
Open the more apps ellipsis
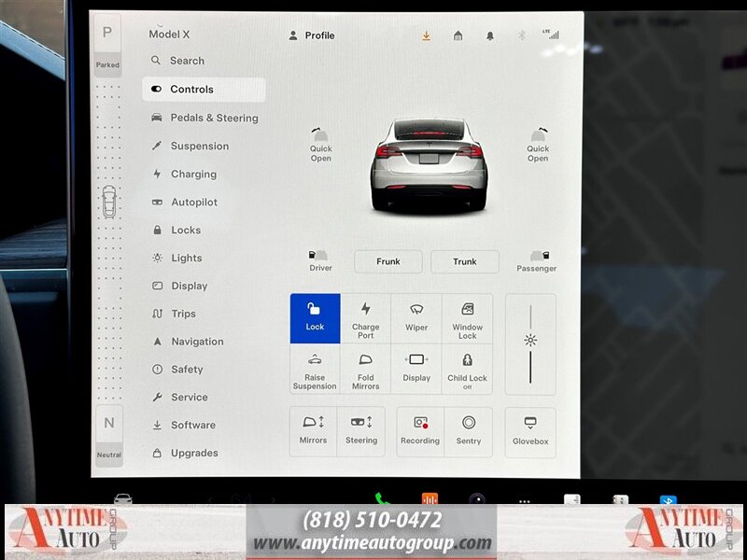pos(525,501)
